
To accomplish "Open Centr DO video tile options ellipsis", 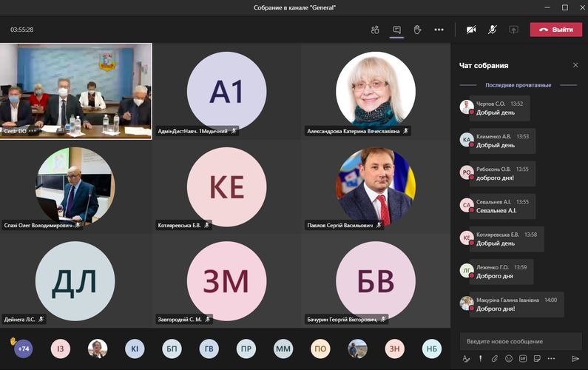I will pyautogui.click(x=33, y=131).
